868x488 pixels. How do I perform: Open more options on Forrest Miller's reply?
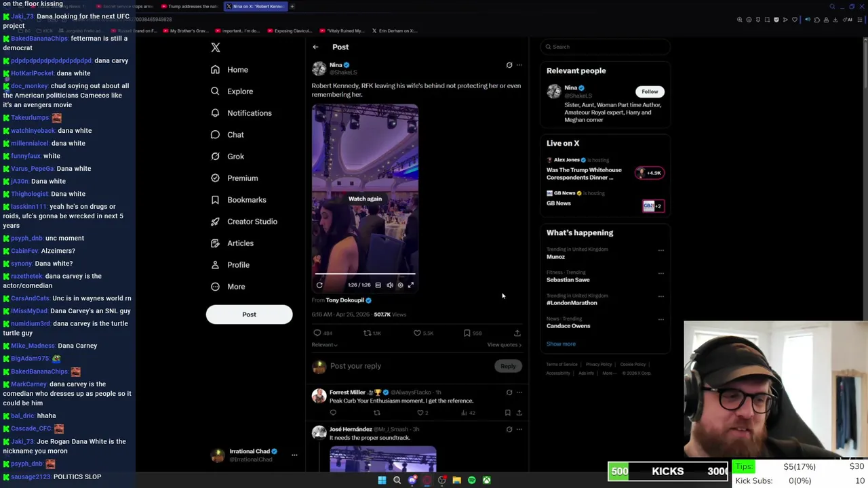coord(519,392)
